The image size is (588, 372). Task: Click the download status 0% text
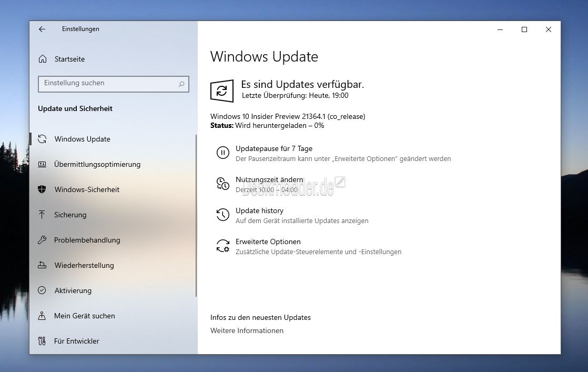tap(267, 126)
